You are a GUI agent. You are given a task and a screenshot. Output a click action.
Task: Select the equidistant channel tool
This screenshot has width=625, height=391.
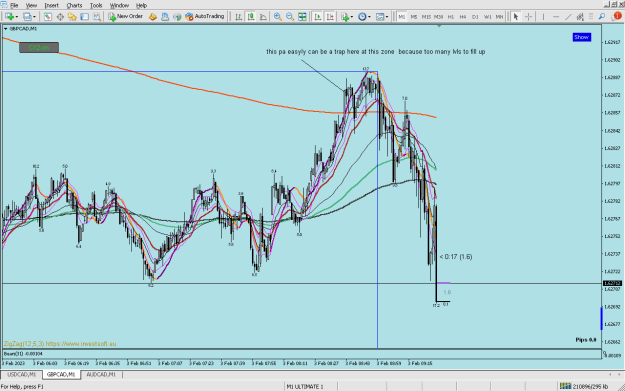pyautogui.click(x=580, y=17)
